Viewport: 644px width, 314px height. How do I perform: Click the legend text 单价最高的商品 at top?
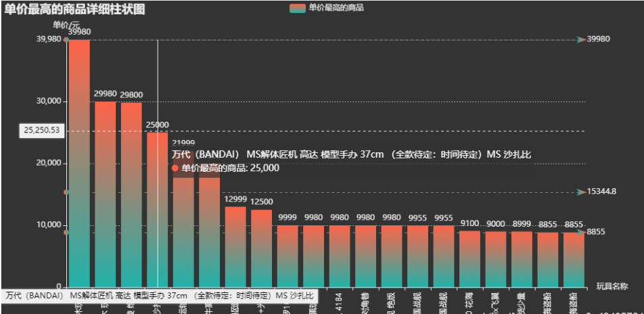[x=336, y=8]
